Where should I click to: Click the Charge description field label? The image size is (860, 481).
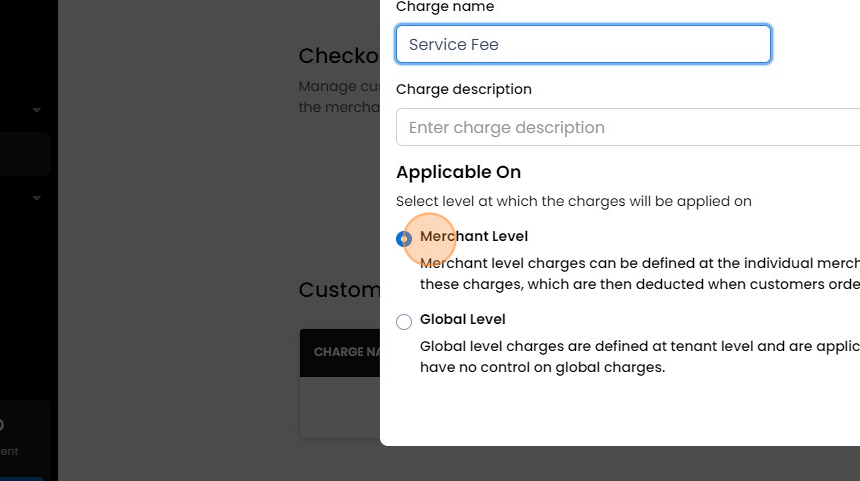pos(464,90)
